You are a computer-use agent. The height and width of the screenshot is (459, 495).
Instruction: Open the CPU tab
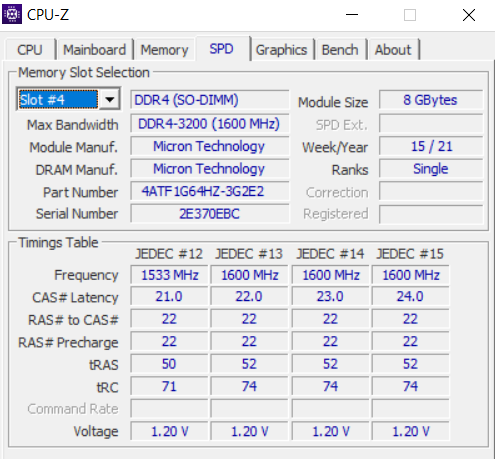(x=30, y=50)
